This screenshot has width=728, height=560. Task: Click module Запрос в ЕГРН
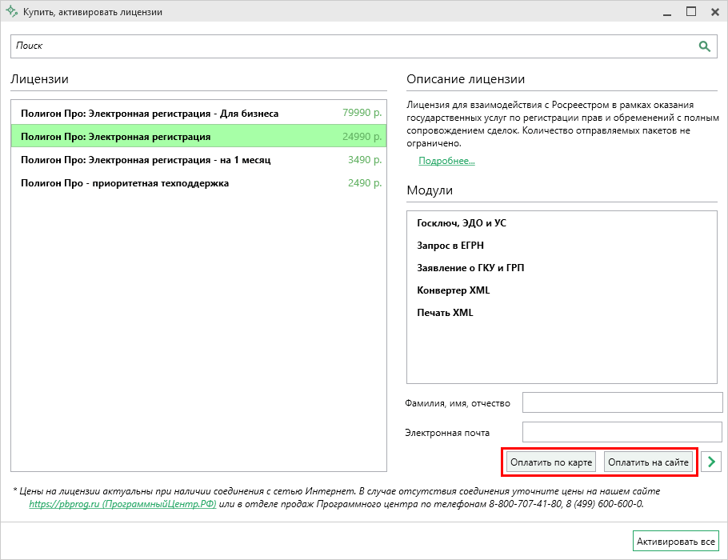pos(450,245)
